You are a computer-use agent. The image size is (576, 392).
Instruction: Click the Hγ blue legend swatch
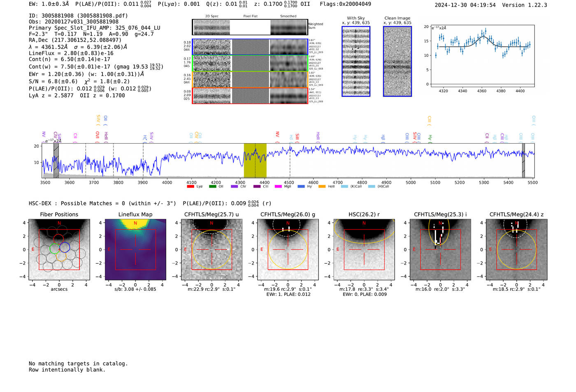click(301, 186)
